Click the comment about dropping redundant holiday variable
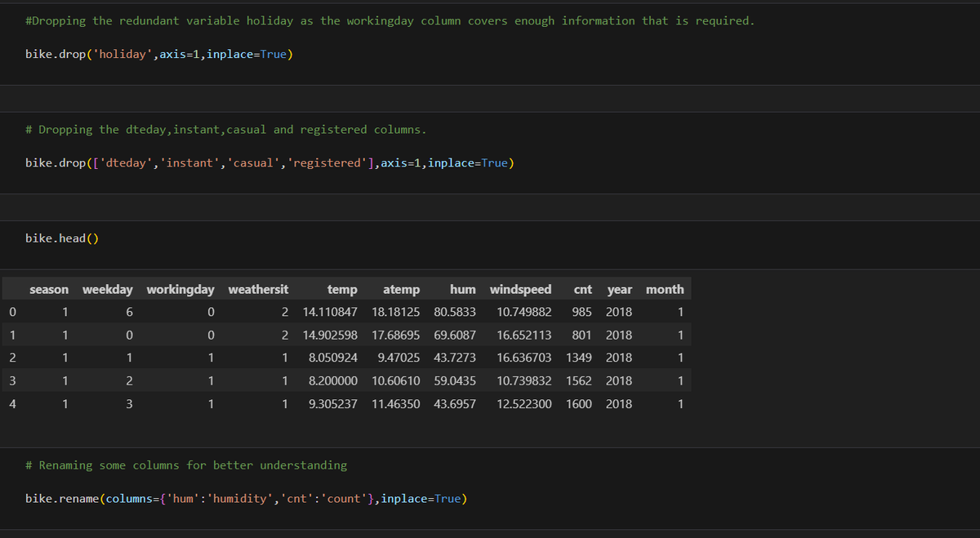 click(390, 21)
